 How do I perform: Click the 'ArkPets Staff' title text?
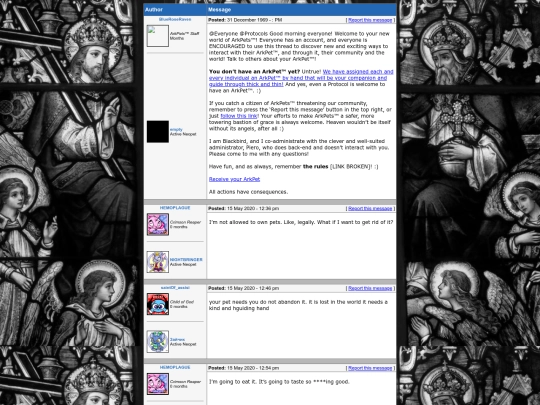click(x=185, y=34)
